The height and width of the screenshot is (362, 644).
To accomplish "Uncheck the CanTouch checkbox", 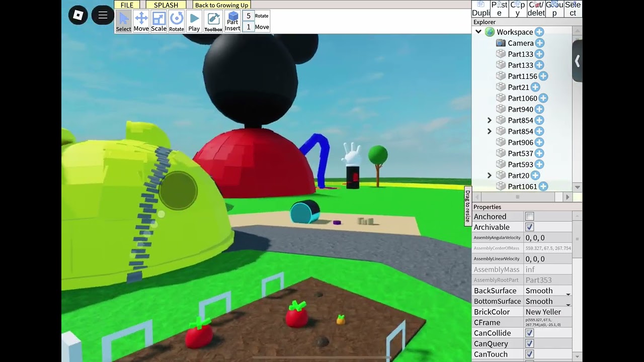I will click(529, 354).
